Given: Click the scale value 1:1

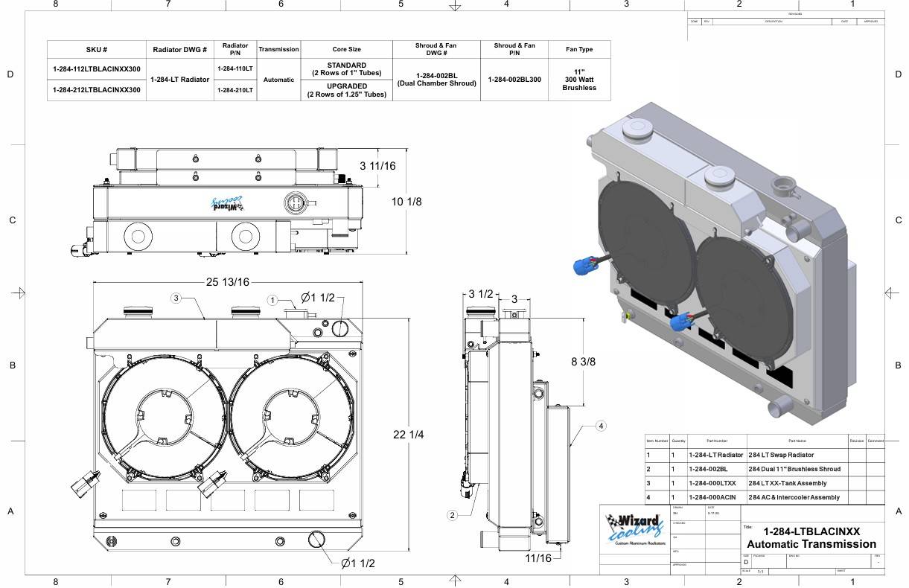Looking at the screenshot, I should tap(760, 572).
